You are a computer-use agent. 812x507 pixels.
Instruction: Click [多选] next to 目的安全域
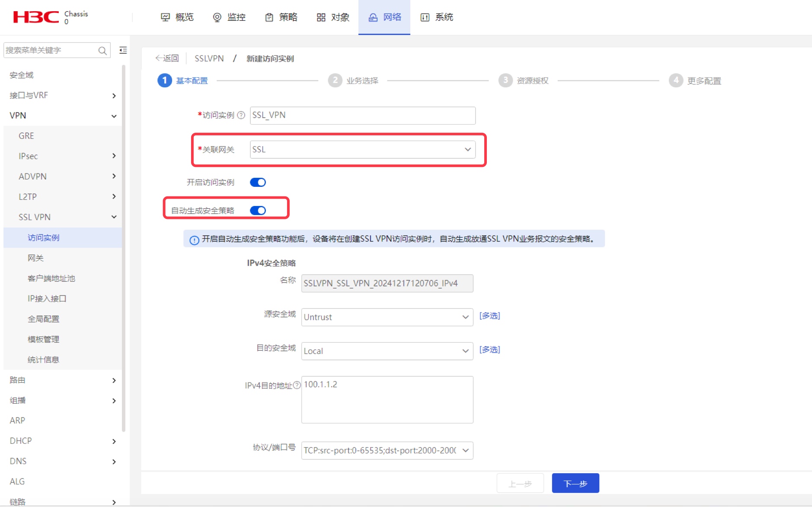[489, 350]
